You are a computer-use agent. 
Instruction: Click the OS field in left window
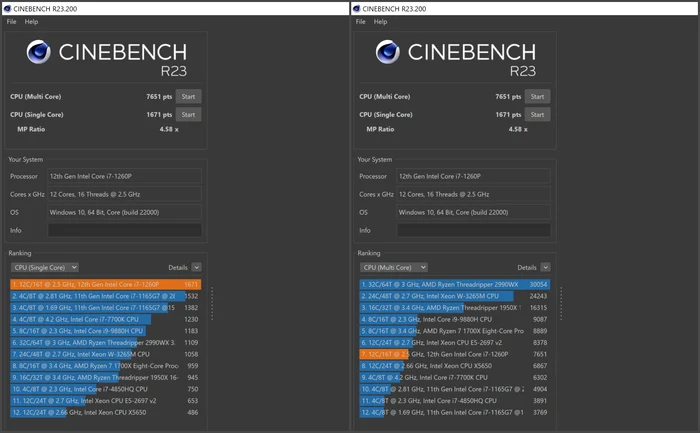coord(125,212)
